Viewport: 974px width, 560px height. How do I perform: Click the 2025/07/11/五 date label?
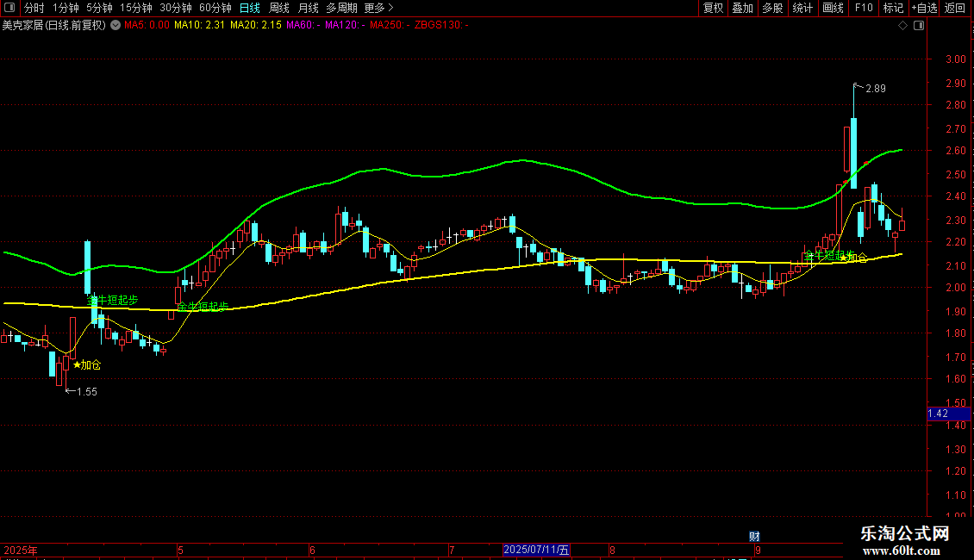536,550
